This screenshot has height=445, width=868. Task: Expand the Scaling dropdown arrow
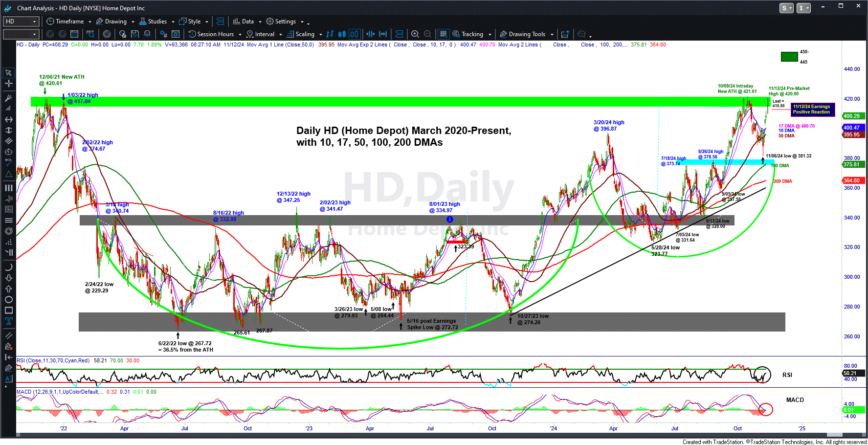[321, 34]
